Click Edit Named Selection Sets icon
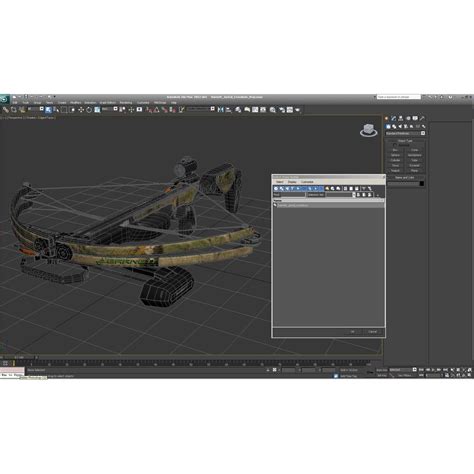 (182, 110)
